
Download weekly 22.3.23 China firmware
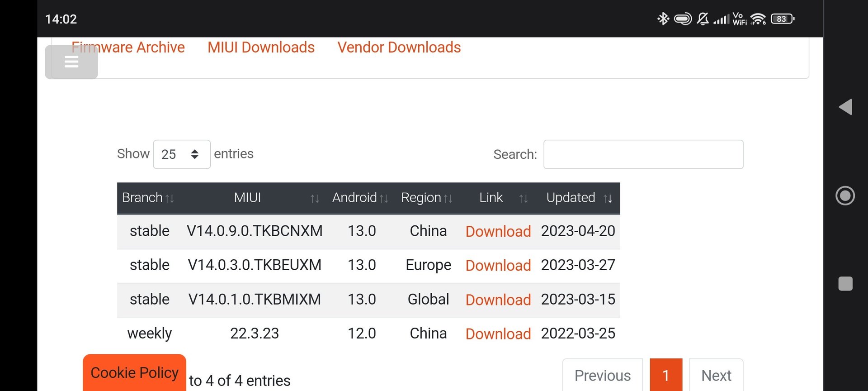tap(498, 334)
